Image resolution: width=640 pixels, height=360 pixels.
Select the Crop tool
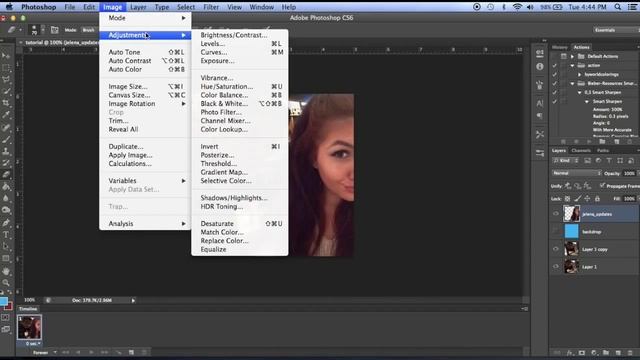[6, 103]
